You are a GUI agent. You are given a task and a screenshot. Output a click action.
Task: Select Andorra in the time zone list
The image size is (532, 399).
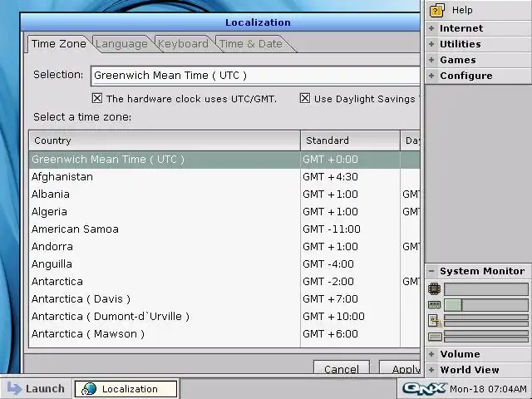tap(224, 247)
